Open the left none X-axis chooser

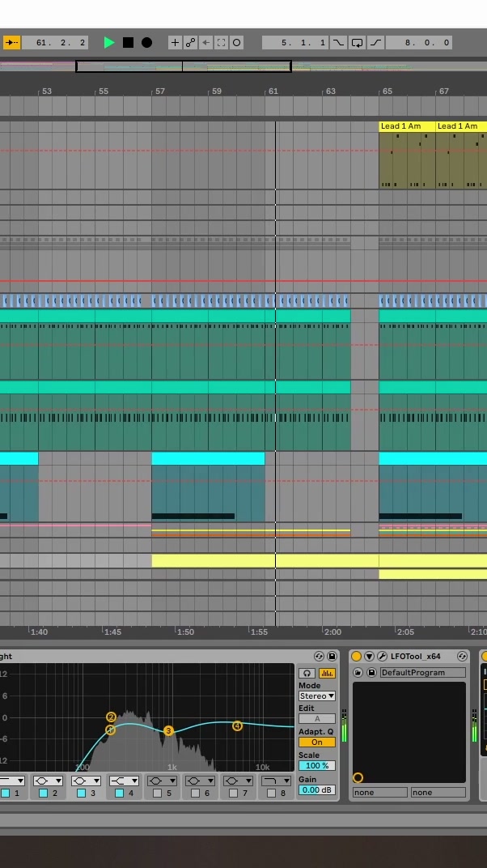click(379, 792)
